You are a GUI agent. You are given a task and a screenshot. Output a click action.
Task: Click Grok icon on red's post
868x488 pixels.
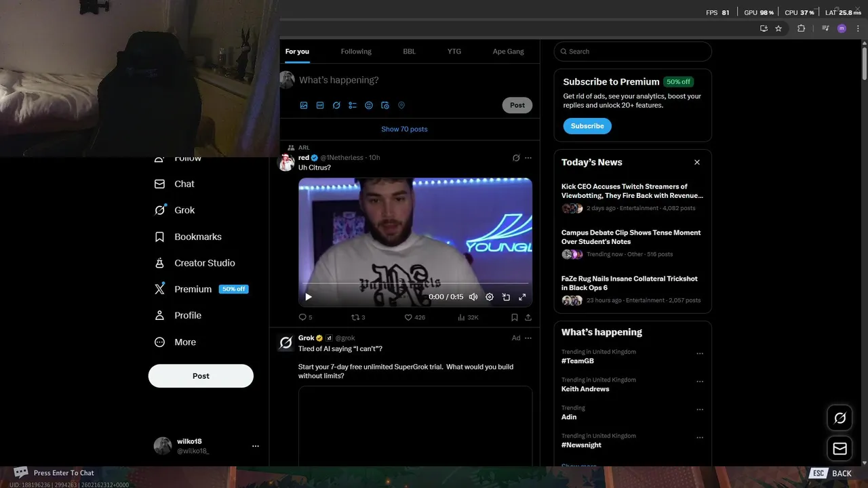[x=516, y=158]
